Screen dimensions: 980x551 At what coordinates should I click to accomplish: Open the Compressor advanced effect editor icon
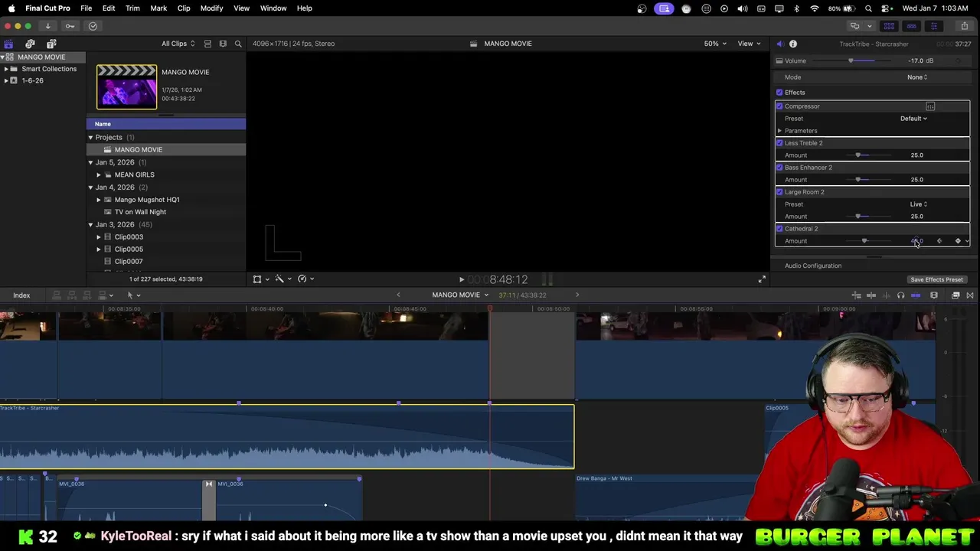point(930,106)
